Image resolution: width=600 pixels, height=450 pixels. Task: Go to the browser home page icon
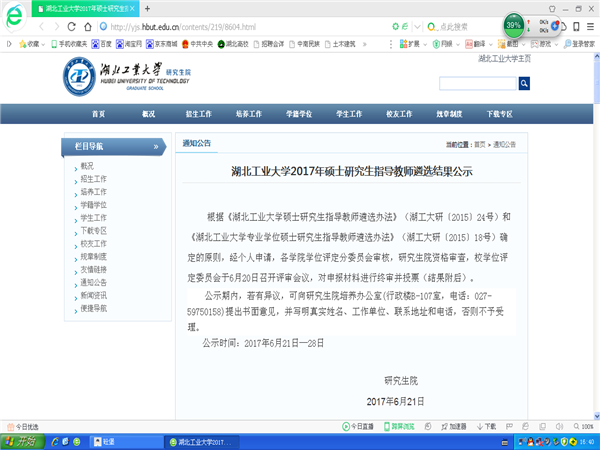pos(88,27)
